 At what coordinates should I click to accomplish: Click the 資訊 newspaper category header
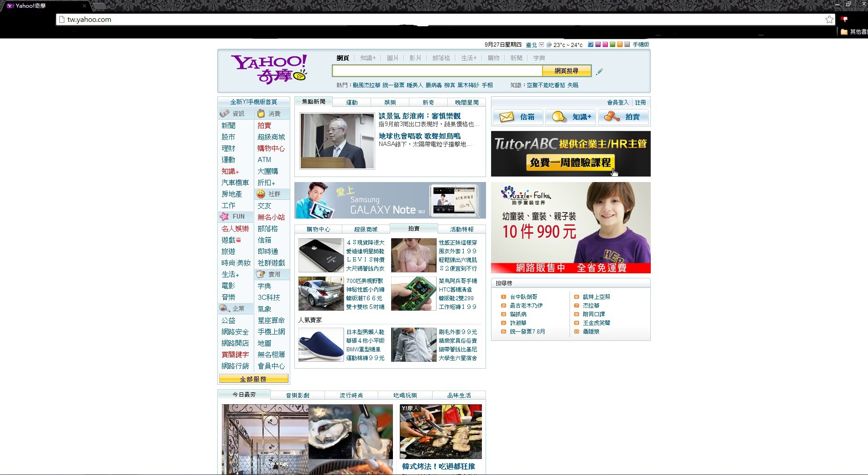click(235, 114)
